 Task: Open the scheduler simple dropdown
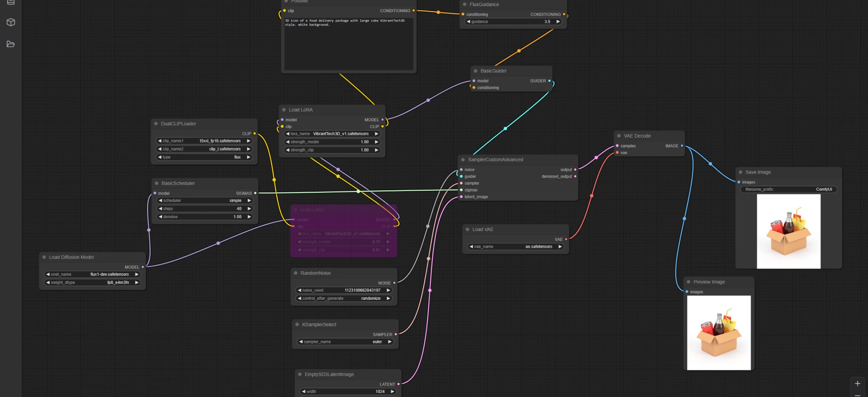point(205,201)
